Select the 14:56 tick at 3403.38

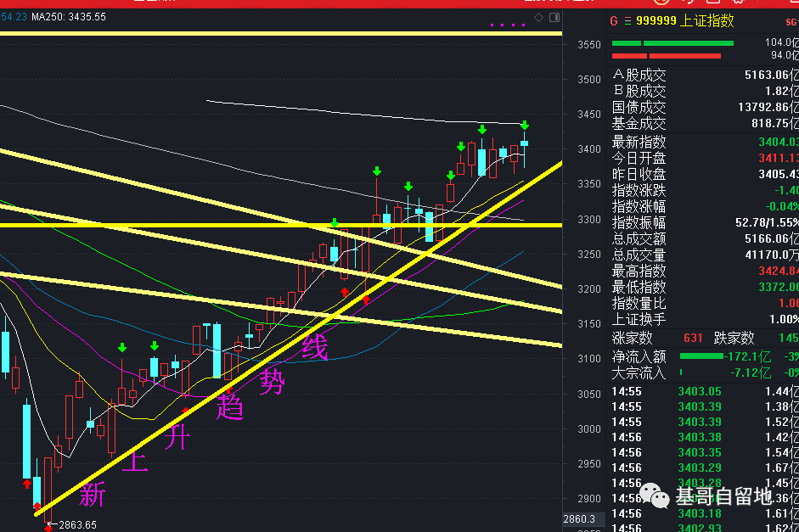pyautogui.click(x=706, y=437)
